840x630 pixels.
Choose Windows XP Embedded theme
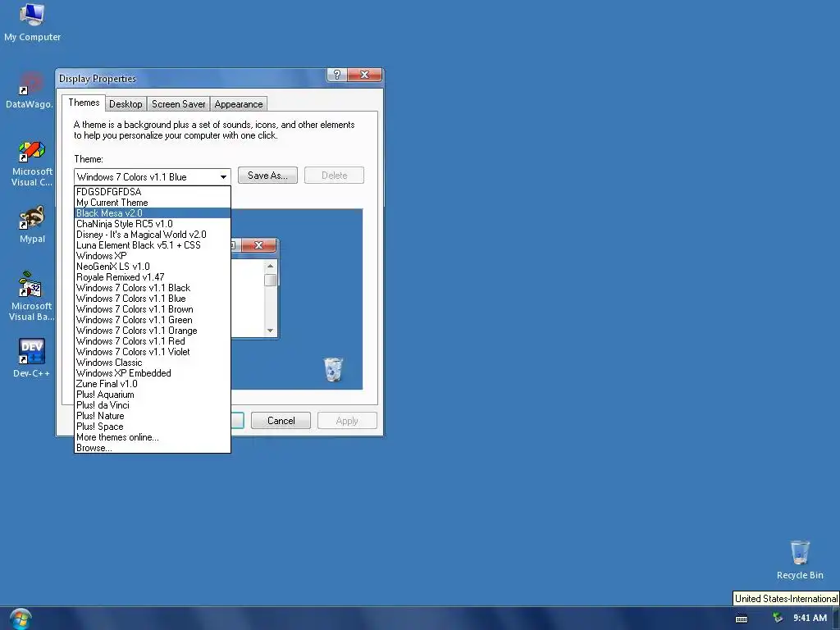pos(152,373)
